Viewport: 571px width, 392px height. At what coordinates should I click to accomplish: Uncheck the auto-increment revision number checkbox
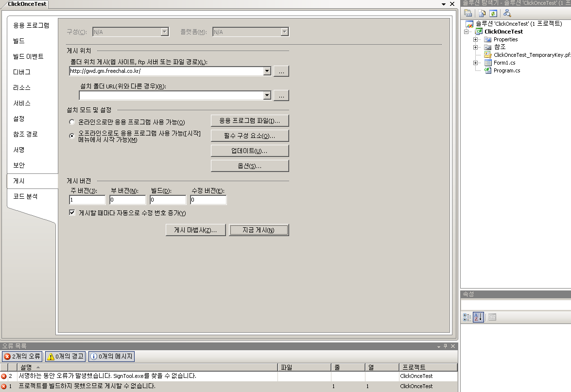click(x=72, y=213)
